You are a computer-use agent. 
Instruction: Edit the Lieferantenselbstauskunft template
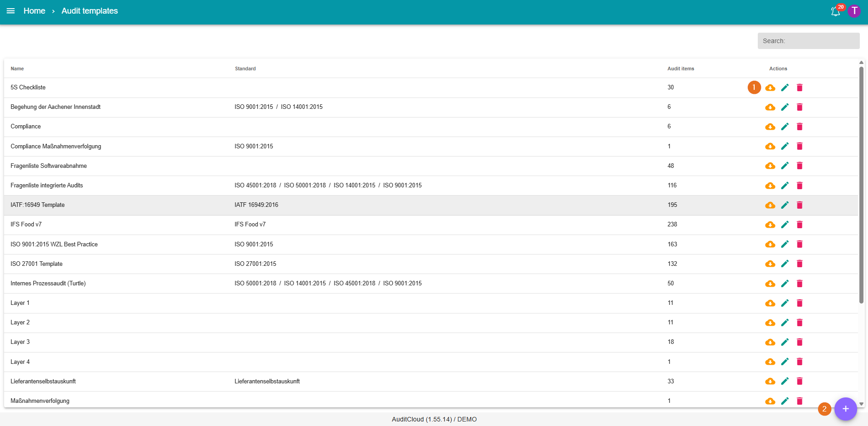(x=785, y=381)
